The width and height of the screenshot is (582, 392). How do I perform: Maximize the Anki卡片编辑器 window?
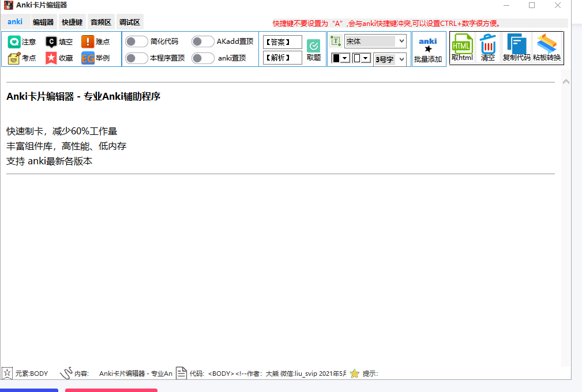532,5
